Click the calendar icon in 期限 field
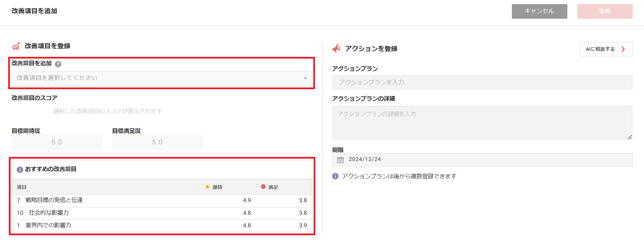This screenshot has width=644, height=241. [x=340, y=160]
